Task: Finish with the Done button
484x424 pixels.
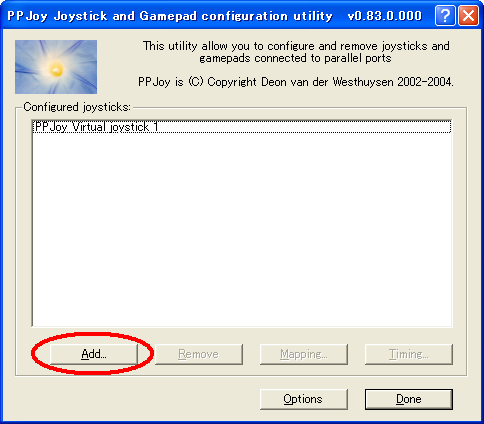Action: [409, 399]
